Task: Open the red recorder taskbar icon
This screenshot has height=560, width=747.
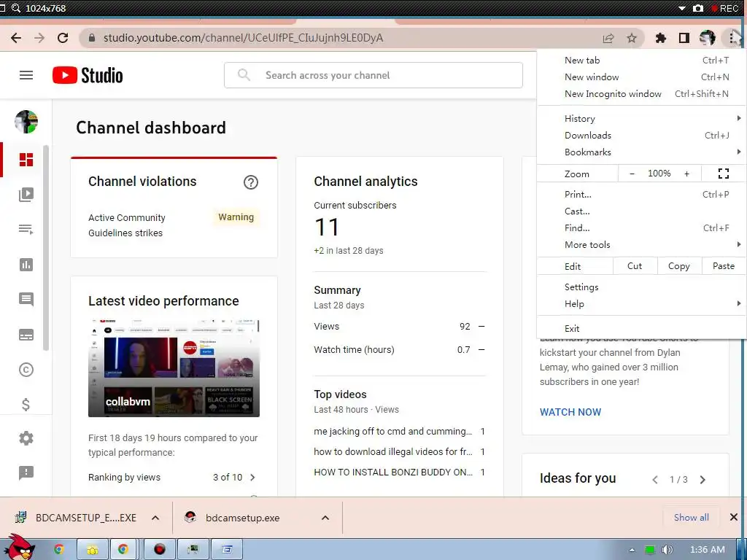Action: 160,550
